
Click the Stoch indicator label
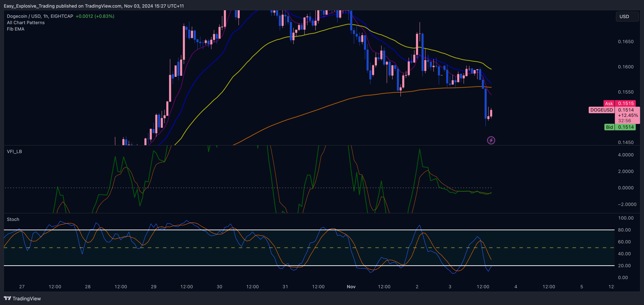(x=13, y=219)
